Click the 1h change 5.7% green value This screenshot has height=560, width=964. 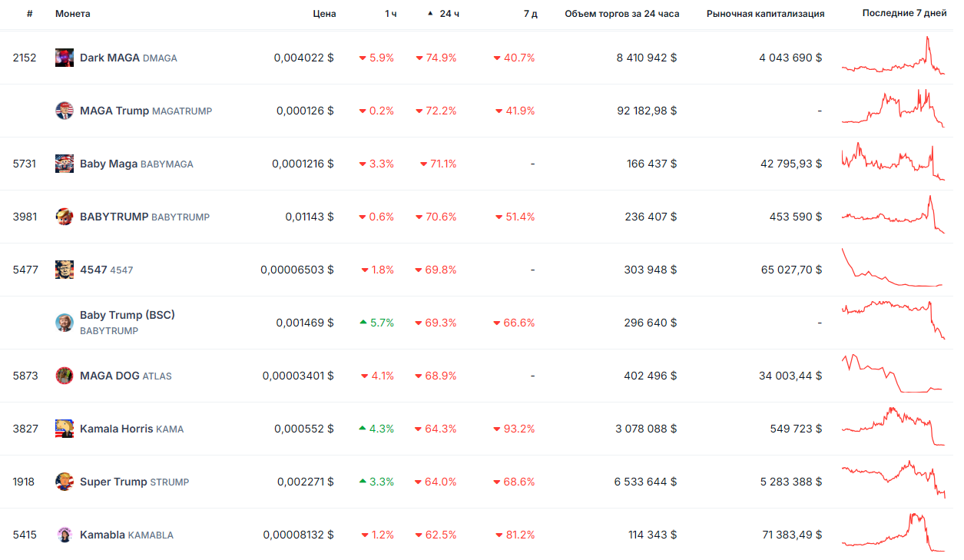(x=376, y=323)
